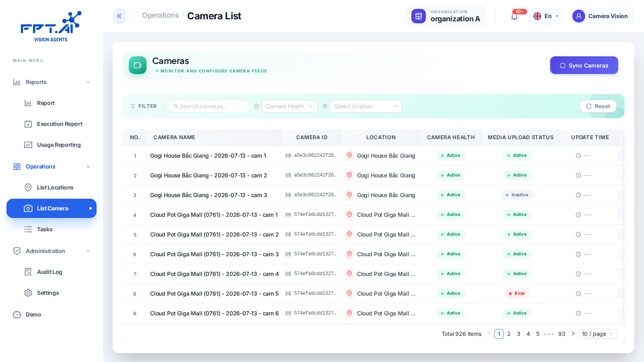Click the organization building icon
Screen dimensions: 644x362
[419, 16]
